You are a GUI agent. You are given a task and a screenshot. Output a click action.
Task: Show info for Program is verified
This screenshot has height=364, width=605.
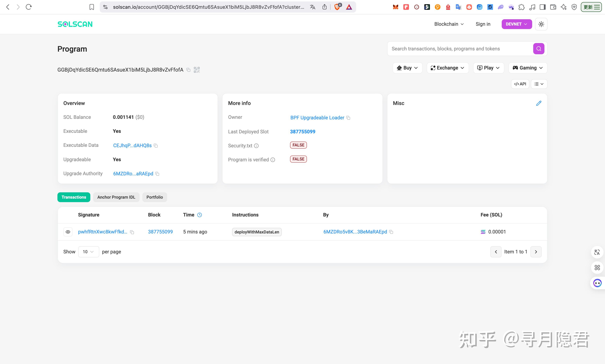point(273,160)
